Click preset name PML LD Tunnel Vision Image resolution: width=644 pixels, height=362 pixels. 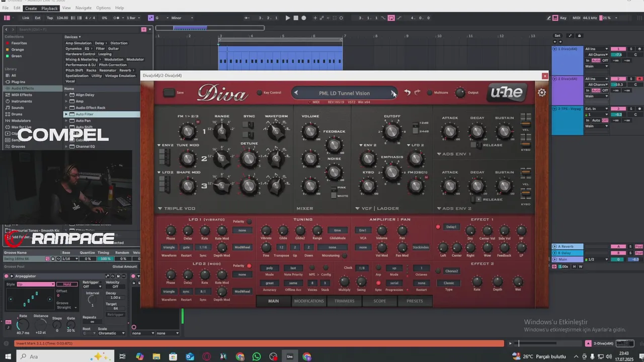click(344, 93)
